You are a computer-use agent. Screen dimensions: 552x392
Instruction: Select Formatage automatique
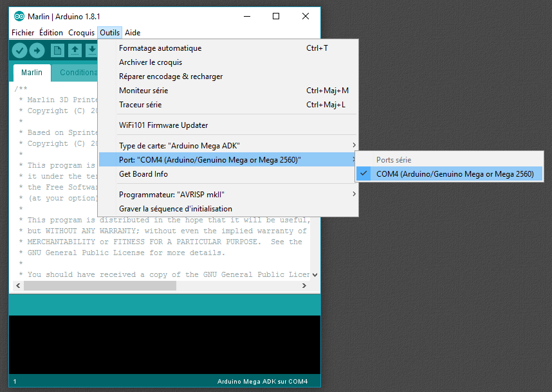pos(160,48)
